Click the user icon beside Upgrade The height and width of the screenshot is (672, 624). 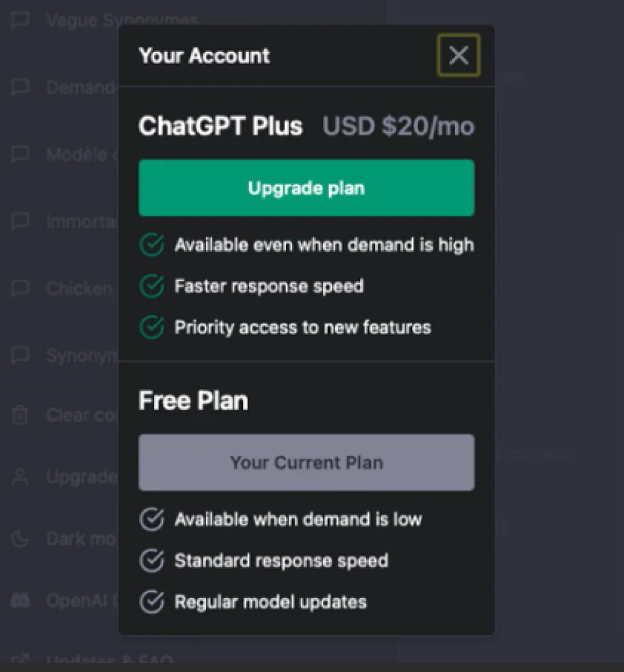click(x=20, y=476)
